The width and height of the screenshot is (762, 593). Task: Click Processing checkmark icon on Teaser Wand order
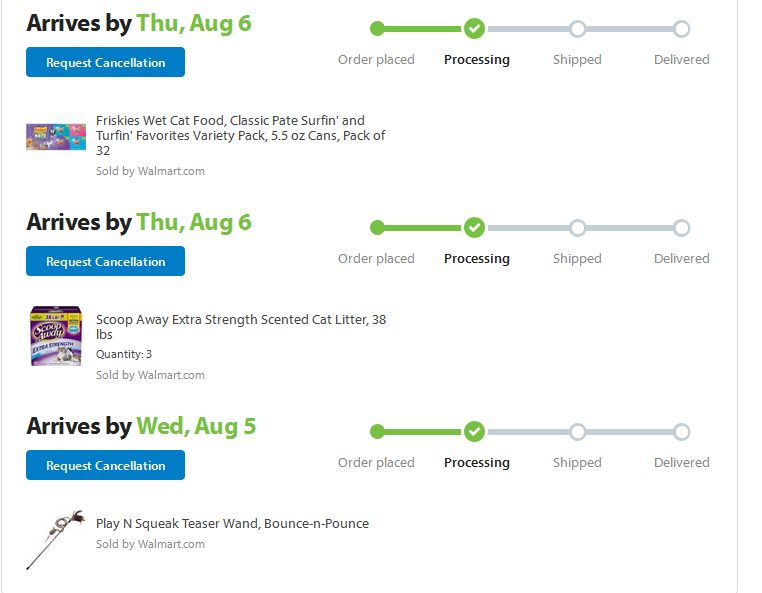coord(475,432)
